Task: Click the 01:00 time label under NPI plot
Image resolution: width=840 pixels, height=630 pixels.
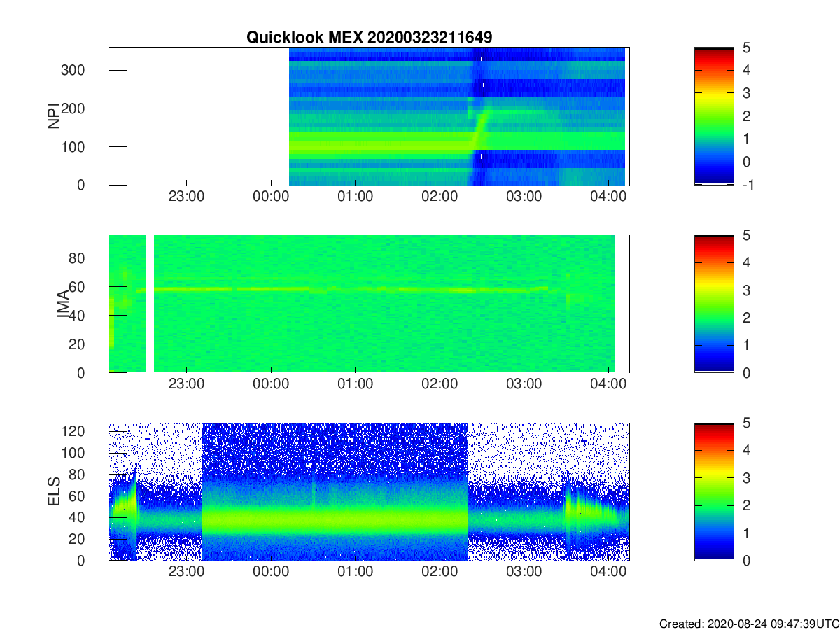Action: point(356,197)
